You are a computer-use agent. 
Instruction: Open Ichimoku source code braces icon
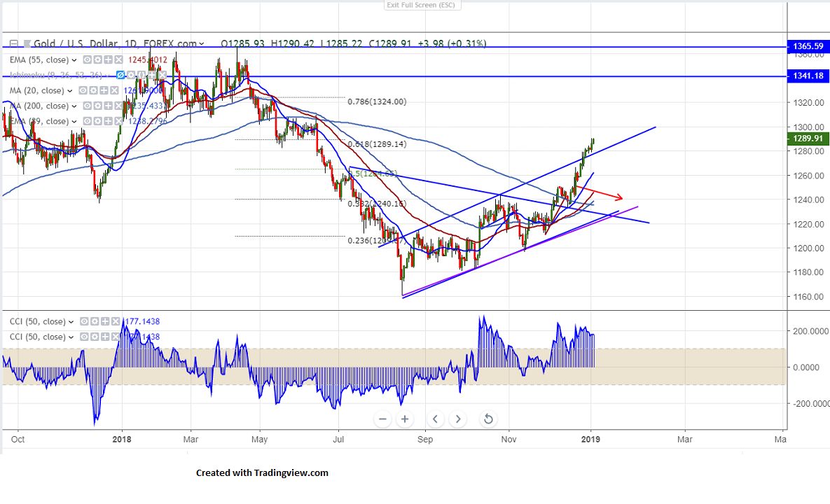[x=141, y=75]
